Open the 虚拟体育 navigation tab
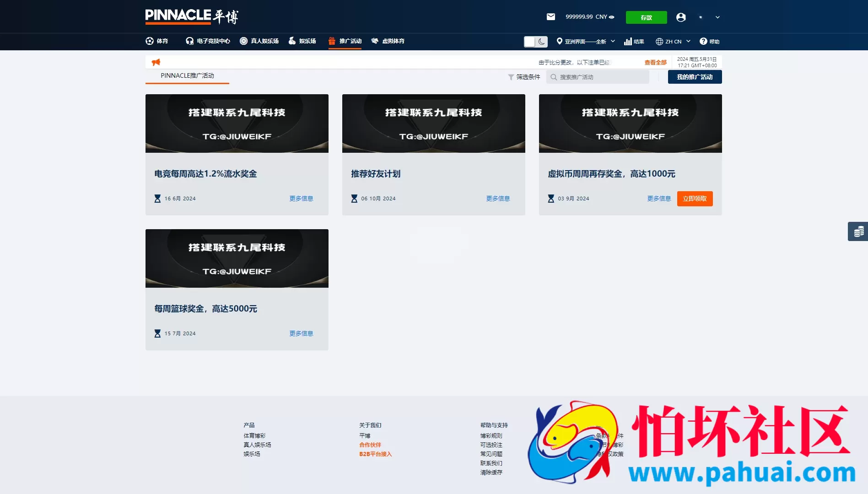Screen dimensions: 868x494 pos(388,41)
